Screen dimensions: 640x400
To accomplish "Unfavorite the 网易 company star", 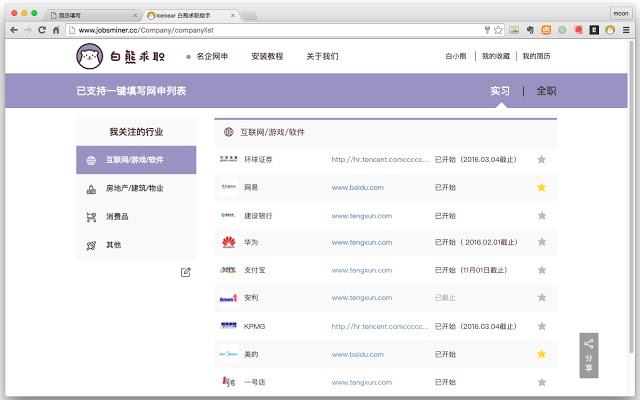I will 541,187.
